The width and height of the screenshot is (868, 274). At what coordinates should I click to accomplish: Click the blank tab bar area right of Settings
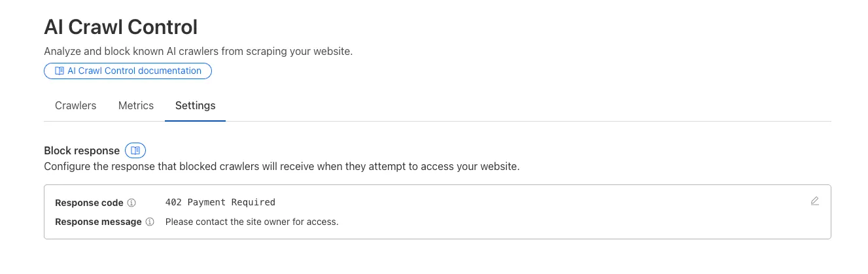pos(523,105)
